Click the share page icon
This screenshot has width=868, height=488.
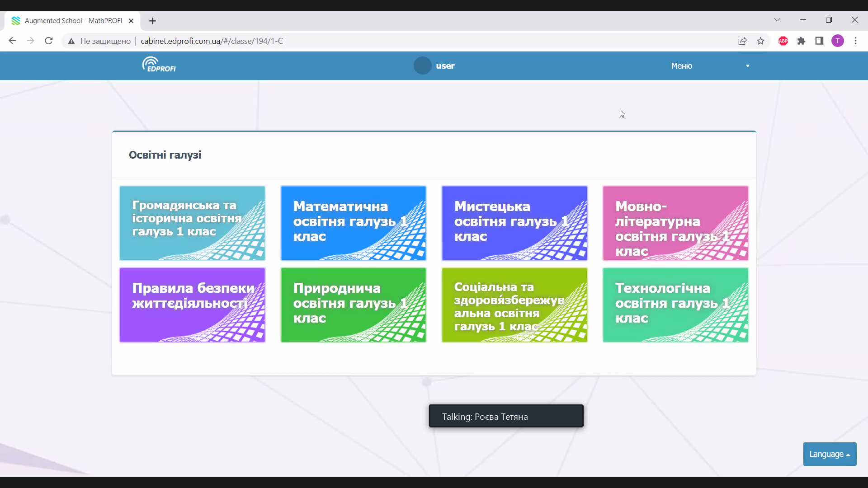pos(742,41)
